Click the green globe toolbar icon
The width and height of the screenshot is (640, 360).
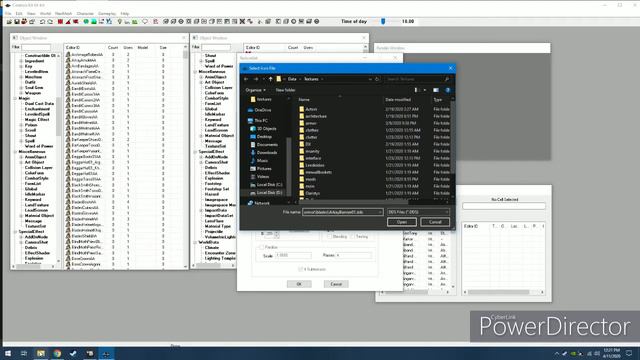click(86, 22)
